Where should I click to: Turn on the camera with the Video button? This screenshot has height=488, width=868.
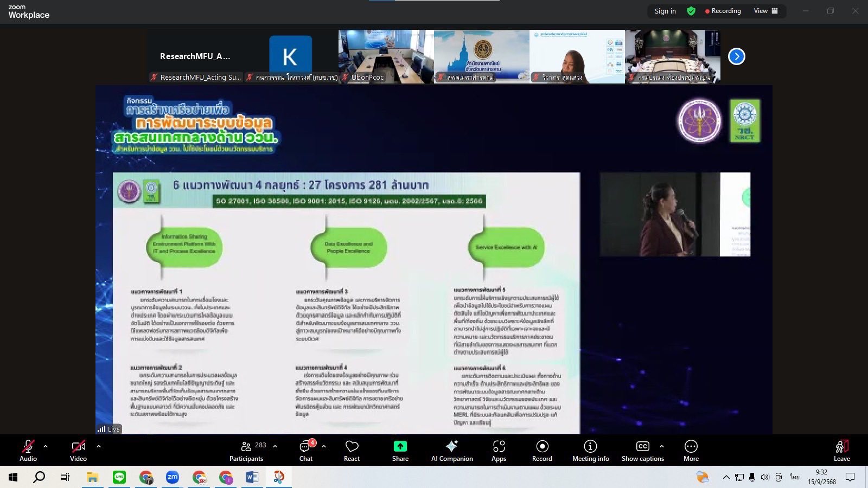78,450
